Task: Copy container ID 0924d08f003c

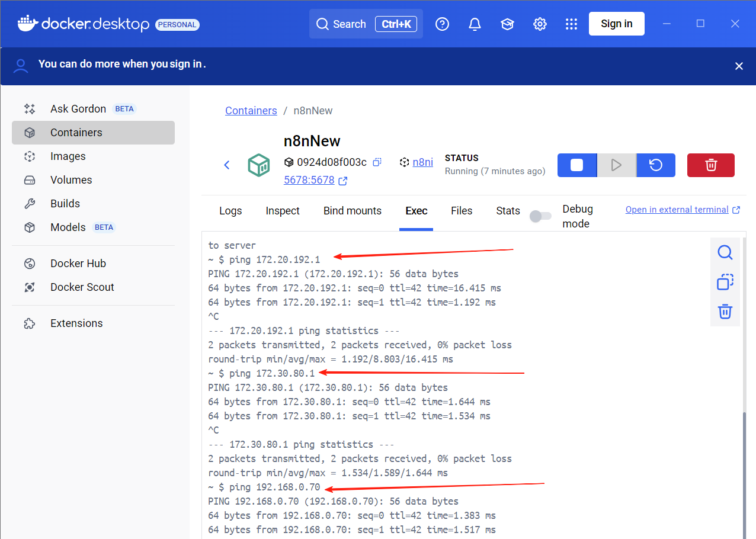Action: click(377, 162)
